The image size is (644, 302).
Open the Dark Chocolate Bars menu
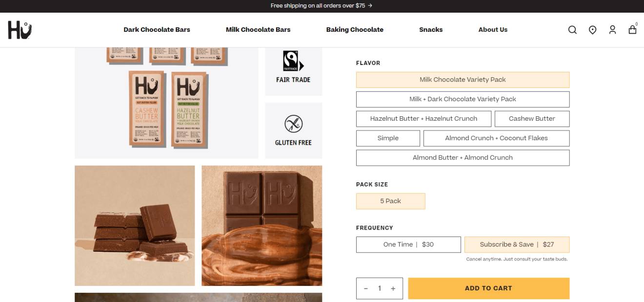[x=157, y=30]
